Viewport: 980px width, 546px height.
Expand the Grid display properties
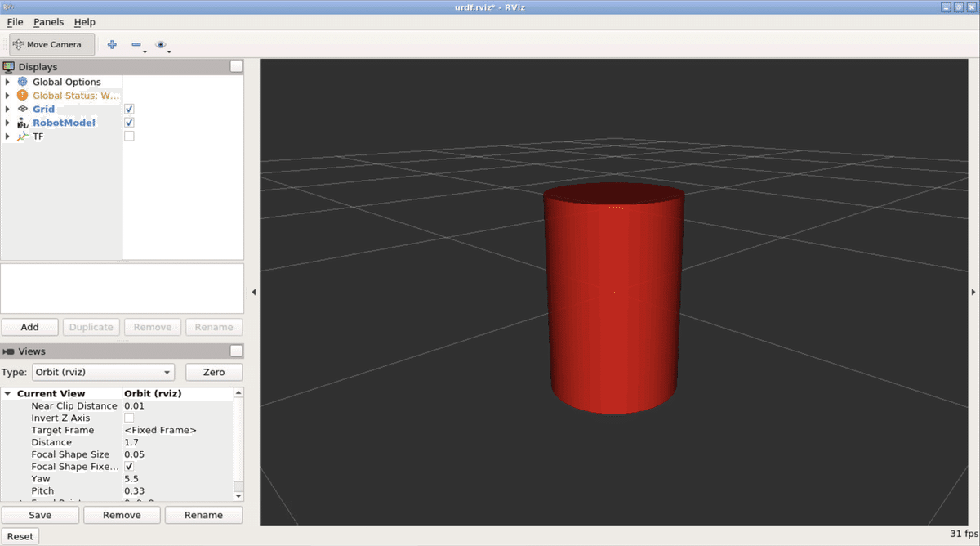(7, 109)
